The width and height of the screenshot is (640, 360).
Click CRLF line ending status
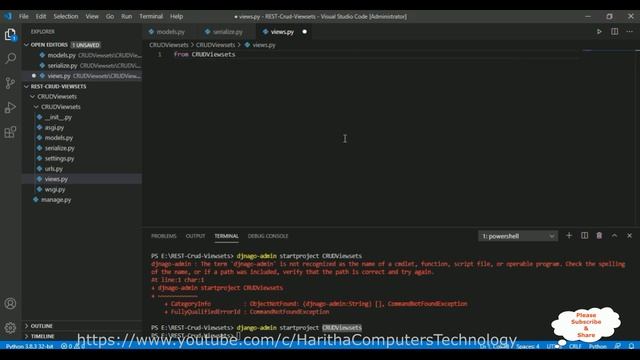575,346
